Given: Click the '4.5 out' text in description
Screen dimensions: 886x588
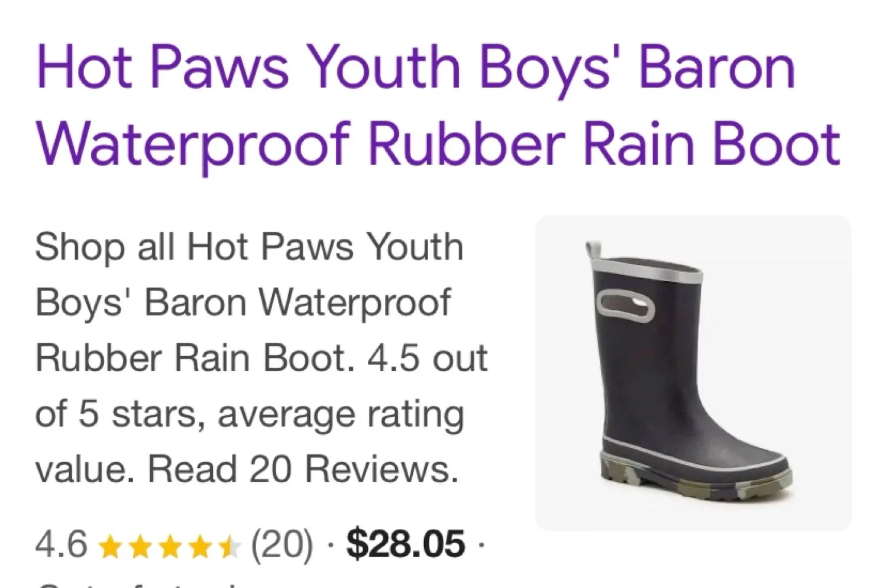Looking at the screenshot, I should pyautogui.click(x=427, y=359).
